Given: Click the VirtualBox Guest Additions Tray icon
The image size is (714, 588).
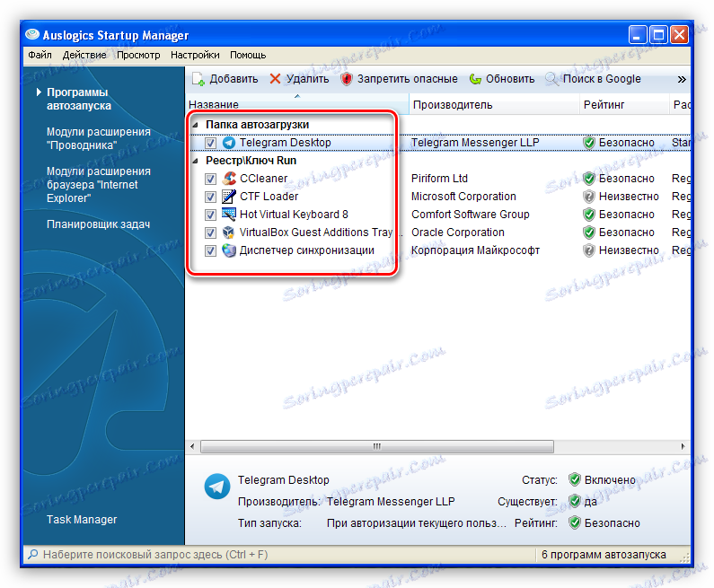Looking at the screenshot, I should 229,233.
